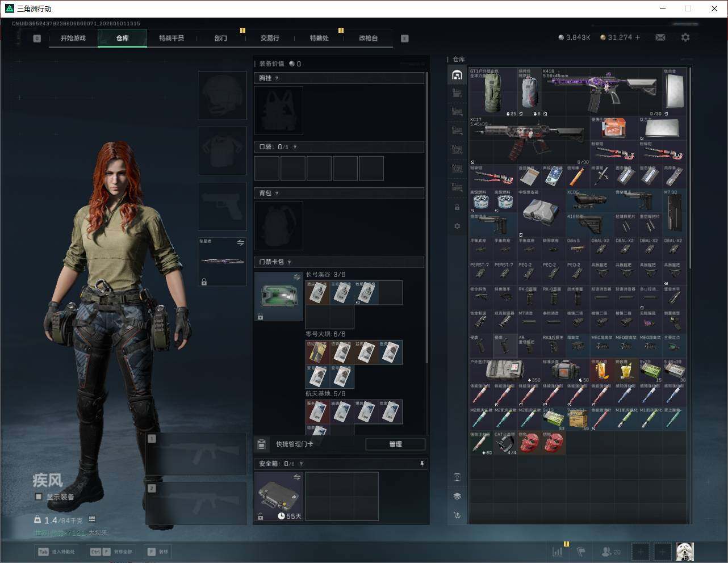Select the grey intermediate equipment case
The height and width of the screenshot is (563, 728).
(x=541, y=212)
